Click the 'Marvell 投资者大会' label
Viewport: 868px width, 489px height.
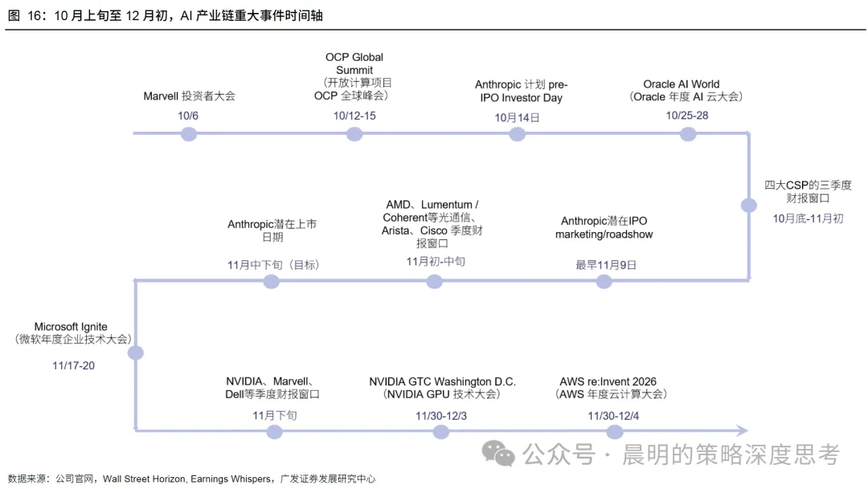tap(190, 96)
